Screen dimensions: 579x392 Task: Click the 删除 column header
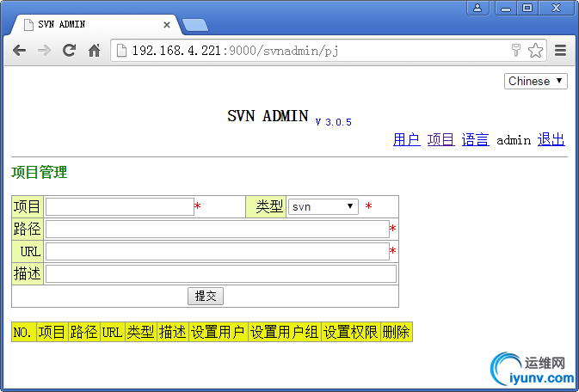(397, 332)
